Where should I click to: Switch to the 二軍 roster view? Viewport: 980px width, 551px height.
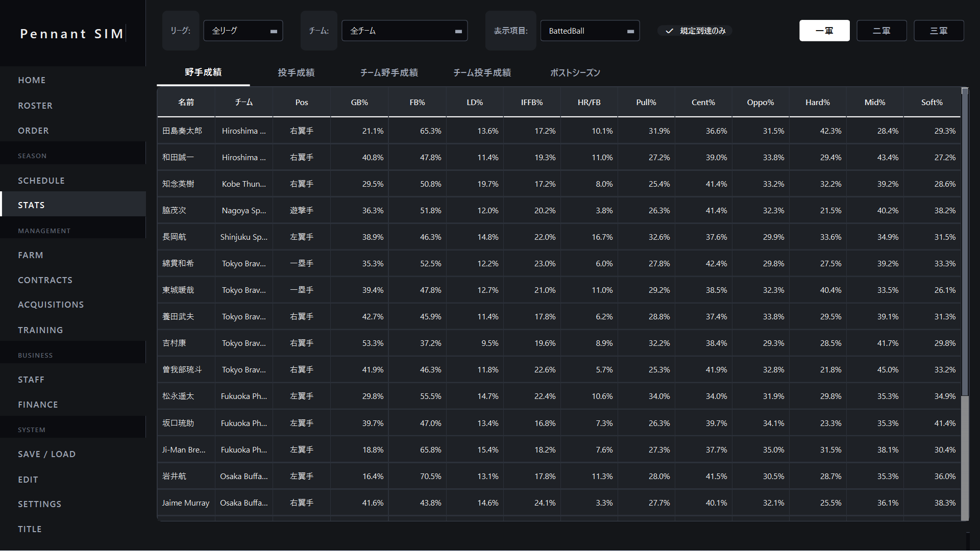(881, 31)
